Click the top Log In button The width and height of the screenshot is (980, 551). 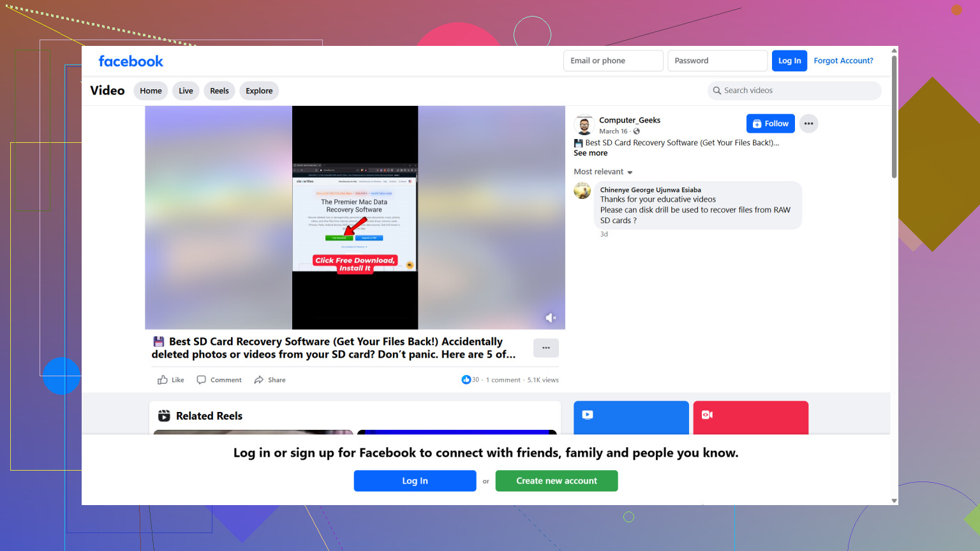pyautogui.click(x=789, y=61)
